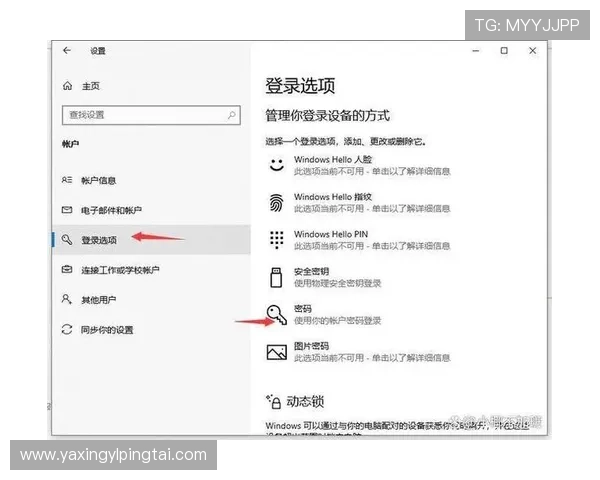
Task: Expand Windows Hello 人脸 option
Action: coord(359,165)
